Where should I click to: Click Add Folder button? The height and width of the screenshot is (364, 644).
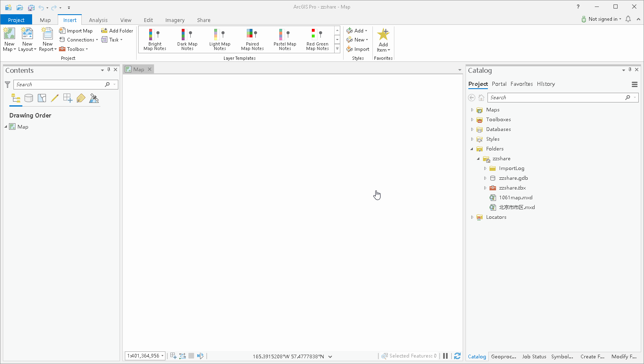(x=117, y=31)
